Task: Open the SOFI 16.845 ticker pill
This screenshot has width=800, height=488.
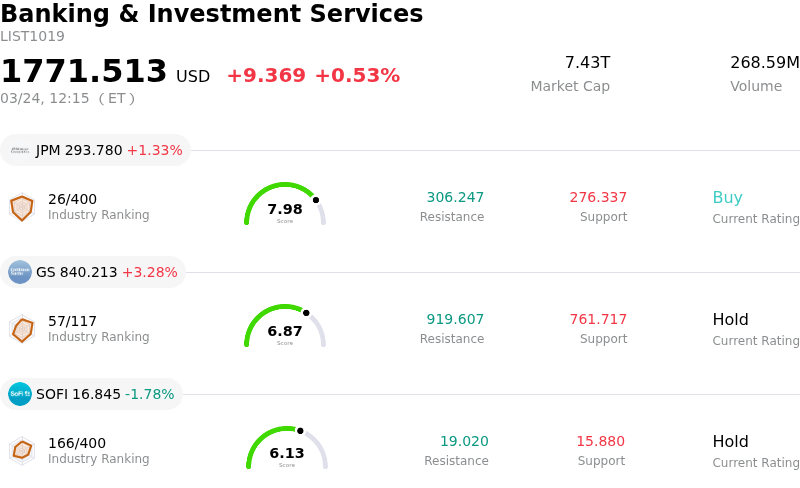Action: tap(92, 394)
